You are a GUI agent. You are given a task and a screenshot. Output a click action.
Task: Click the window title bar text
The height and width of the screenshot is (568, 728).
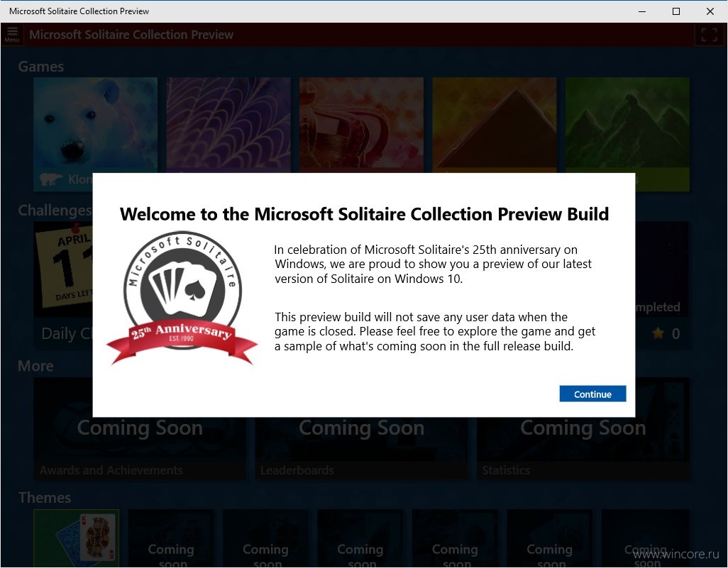click(79, 11)
